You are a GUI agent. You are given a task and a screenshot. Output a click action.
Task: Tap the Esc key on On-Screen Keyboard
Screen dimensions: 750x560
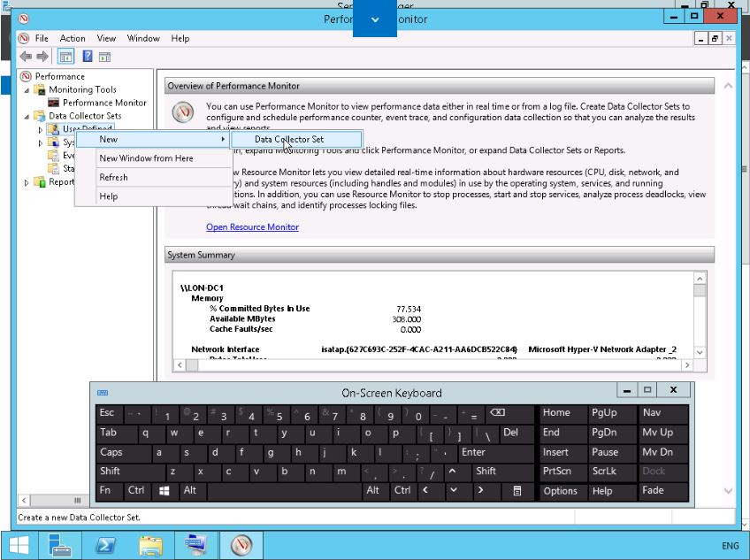[x=110, y=413]
